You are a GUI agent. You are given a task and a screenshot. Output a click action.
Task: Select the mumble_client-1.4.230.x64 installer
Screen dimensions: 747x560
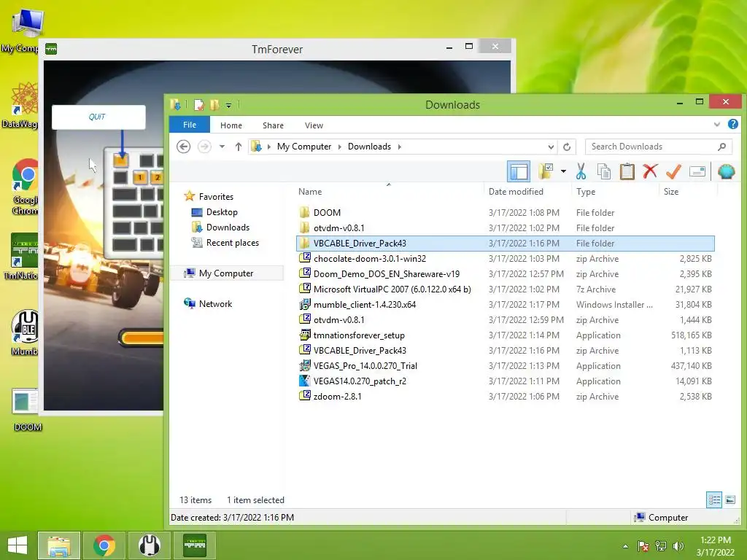505,304
